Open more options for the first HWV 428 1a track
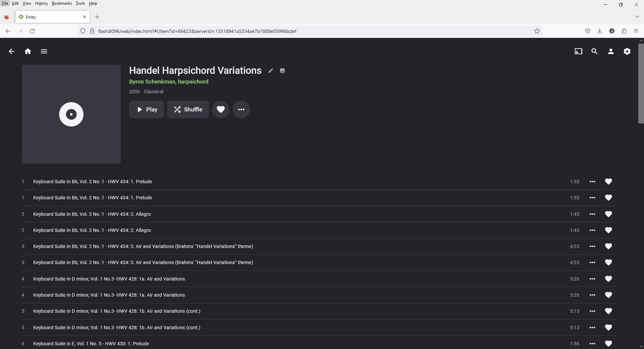The width and height of the screenshot is (644, 349). point(592,279)
